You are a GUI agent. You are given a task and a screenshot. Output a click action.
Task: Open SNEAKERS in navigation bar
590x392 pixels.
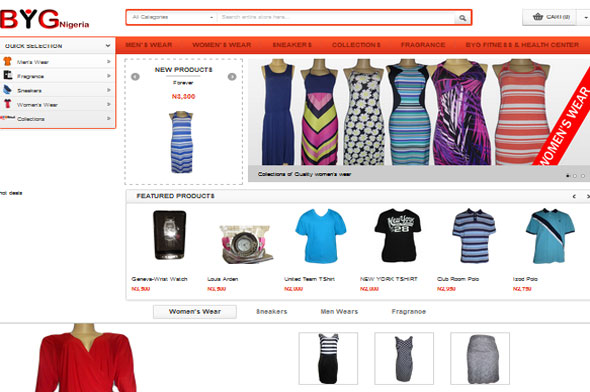pos(292,45)
